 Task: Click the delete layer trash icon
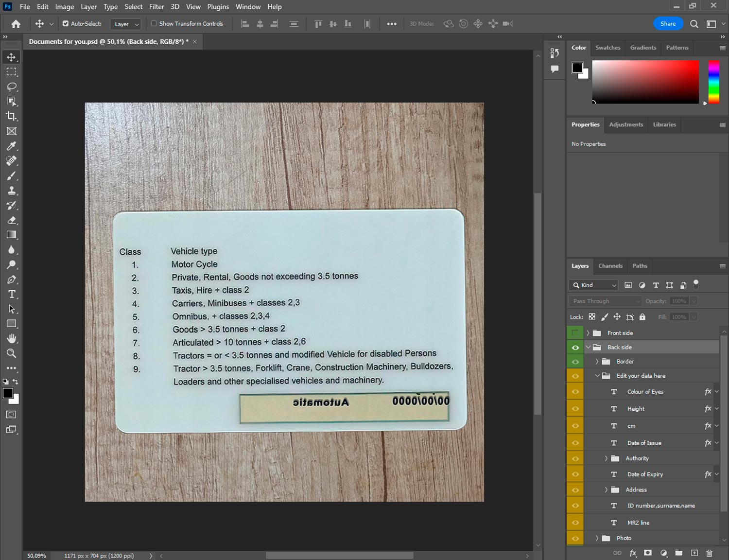point(709,553)
